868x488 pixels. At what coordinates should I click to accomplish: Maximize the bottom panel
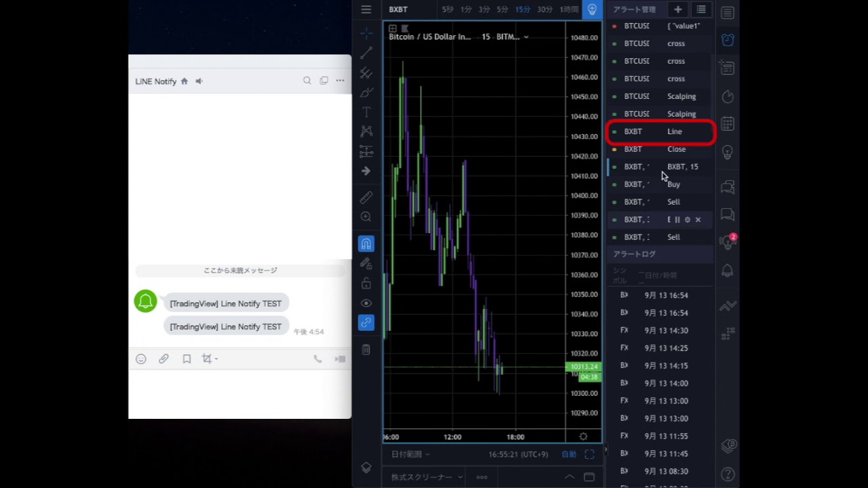pos(589,477)
